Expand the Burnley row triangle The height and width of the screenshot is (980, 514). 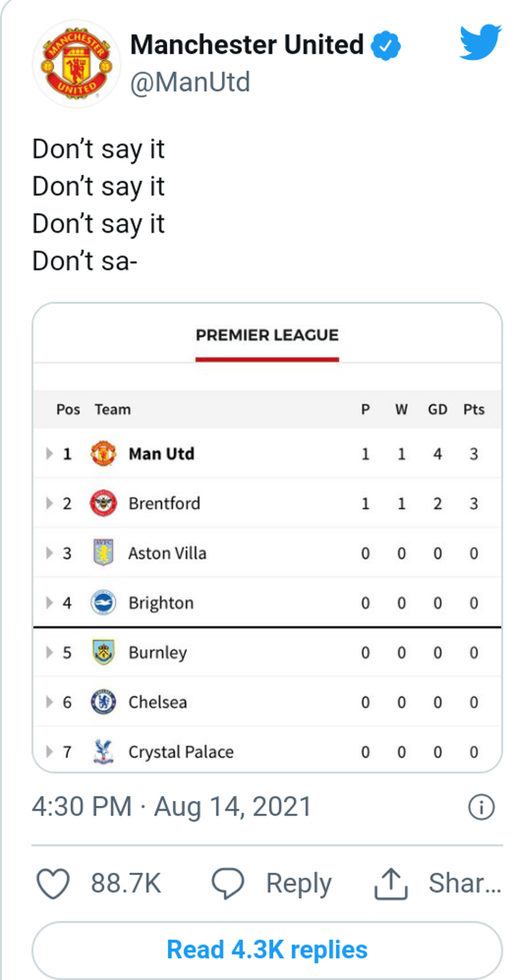(49, 652)
